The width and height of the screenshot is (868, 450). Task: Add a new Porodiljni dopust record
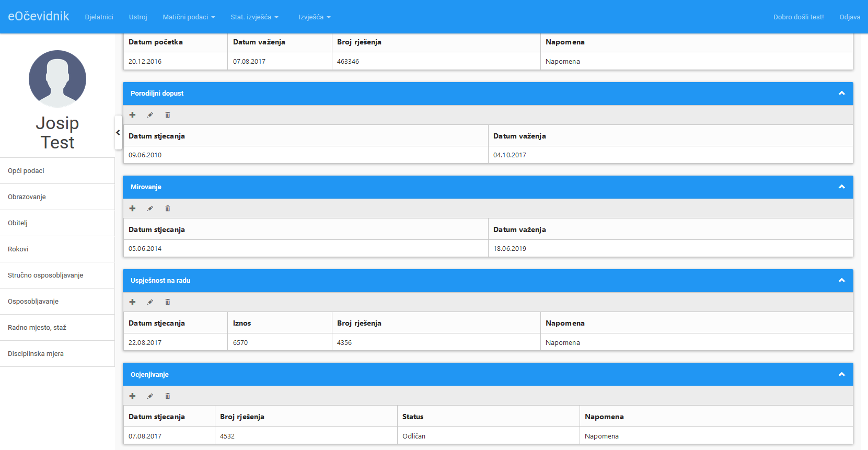(133, 115)
